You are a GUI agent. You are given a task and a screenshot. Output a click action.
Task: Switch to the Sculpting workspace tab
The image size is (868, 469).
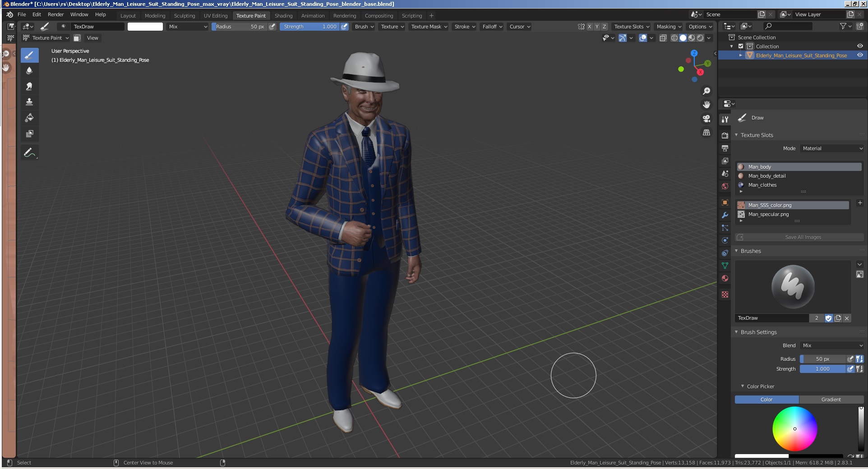pyautogui.click(x=185, y=16)
